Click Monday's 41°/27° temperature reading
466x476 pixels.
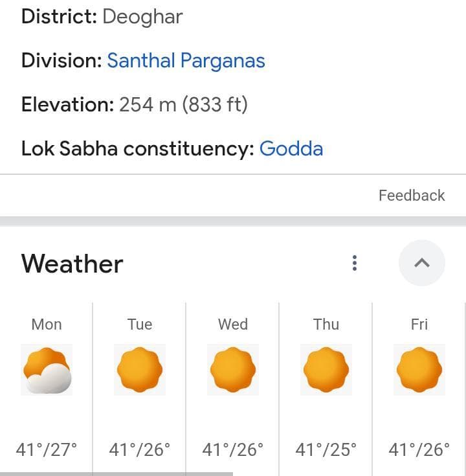pyautogui.click(x=47, y=449)
